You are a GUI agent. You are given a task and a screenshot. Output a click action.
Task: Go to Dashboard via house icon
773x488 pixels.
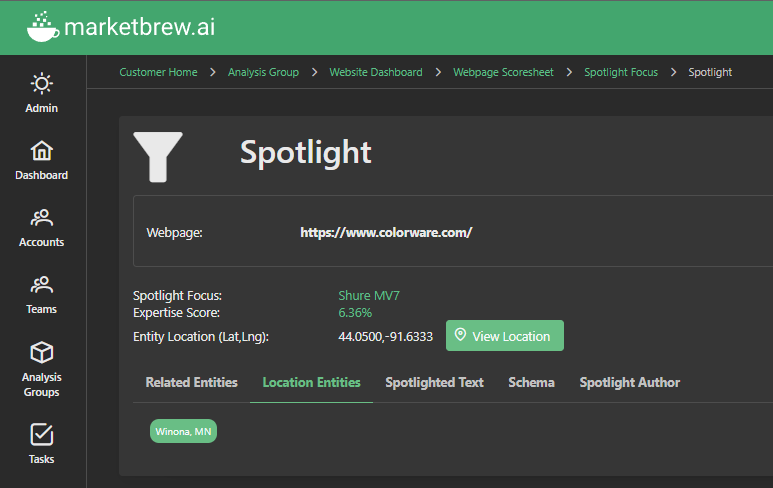click(x=42, y=151)
